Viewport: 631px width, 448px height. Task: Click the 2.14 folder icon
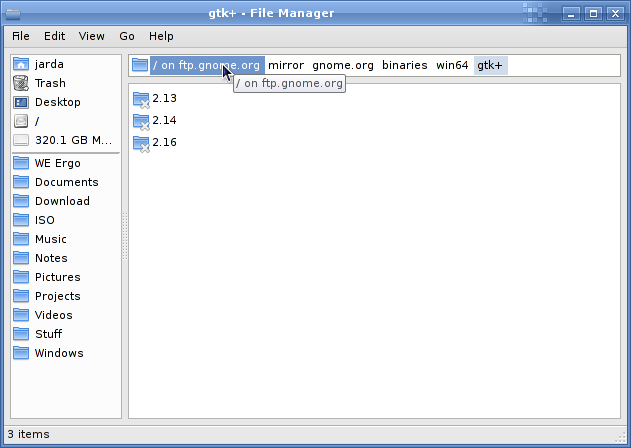pyautogui.click(x=141, y=122)
